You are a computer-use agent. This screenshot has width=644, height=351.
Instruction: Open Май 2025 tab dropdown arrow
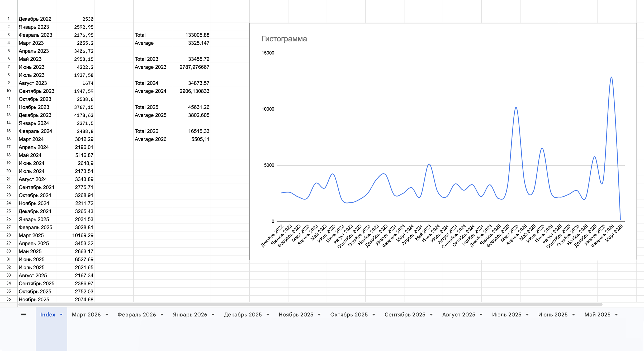(616, 315)
